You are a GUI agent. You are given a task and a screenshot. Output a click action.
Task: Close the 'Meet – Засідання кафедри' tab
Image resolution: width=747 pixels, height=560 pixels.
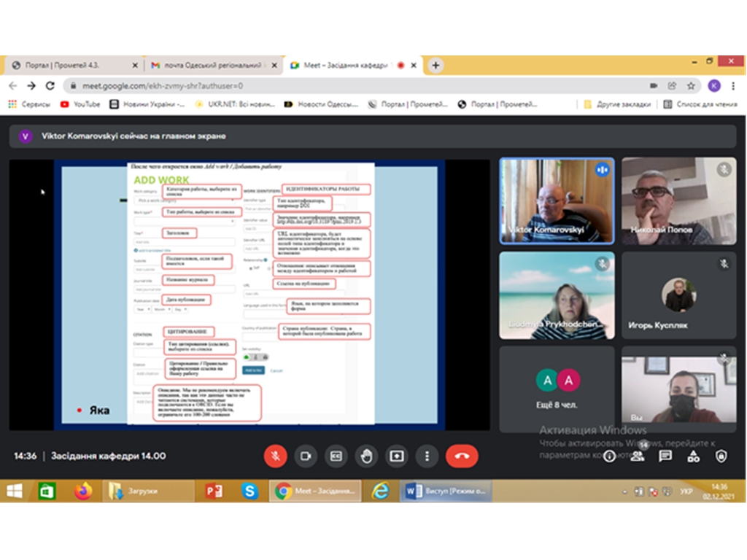tap(414, 65)
